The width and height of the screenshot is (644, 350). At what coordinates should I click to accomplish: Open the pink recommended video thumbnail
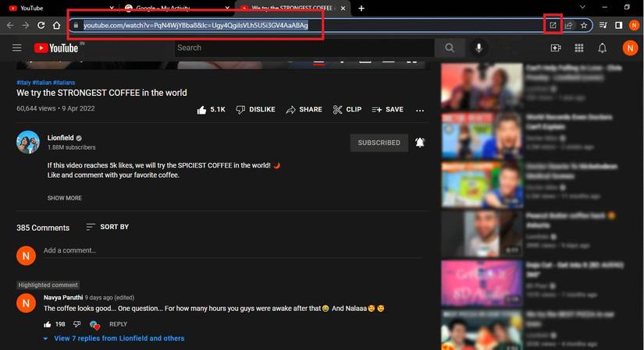coord(482,283)
